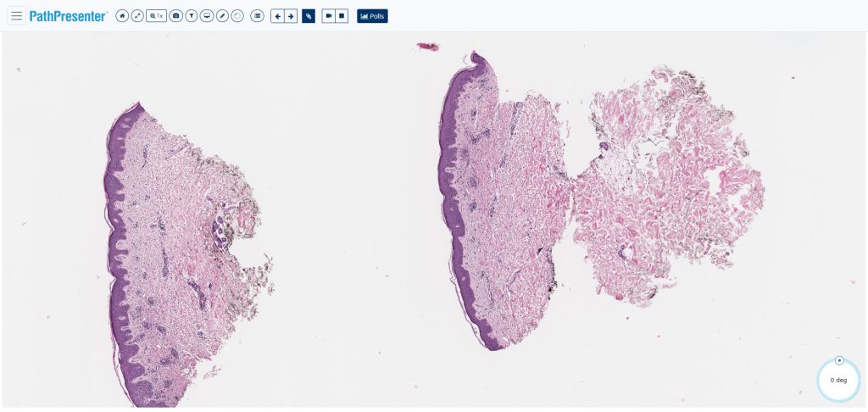The image size is (868, 412).
Task: Open the 1x magnification zoom selector
Action: [x=156, y=16]
